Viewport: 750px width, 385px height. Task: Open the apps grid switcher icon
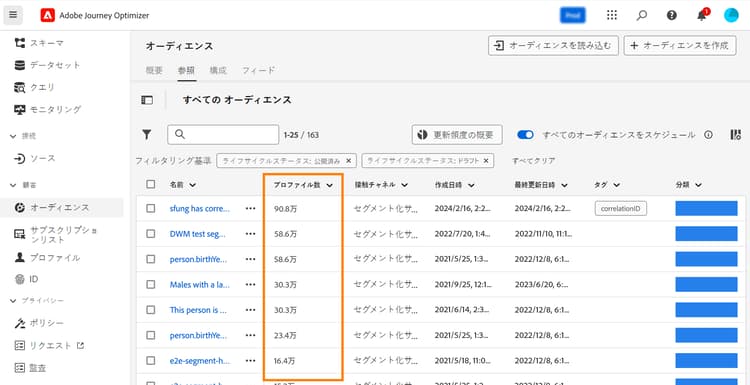(611, 15)
